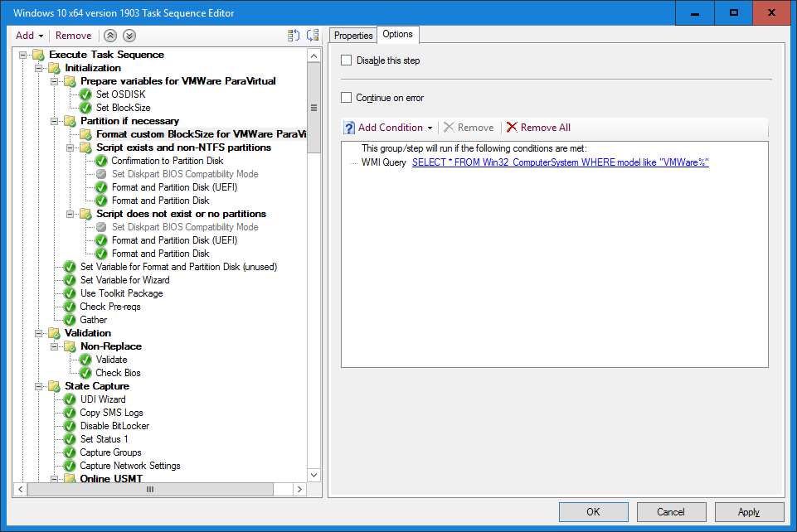Image resolution: width=797 pixels, height=532 pixels.
Task: Switch to the Properties tab
Action: [353, 36]
